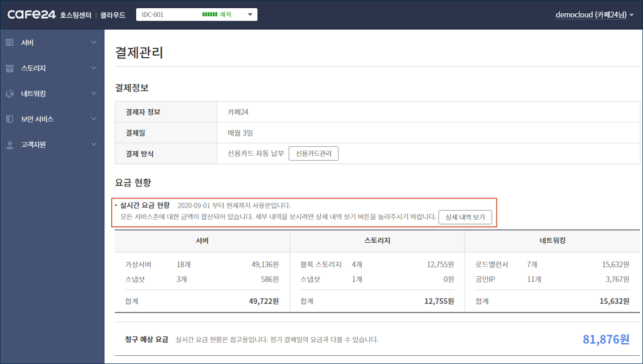Expand the 스토리지 menu chevron
This screenshot has width=643, height=364.
click(94, 68)
